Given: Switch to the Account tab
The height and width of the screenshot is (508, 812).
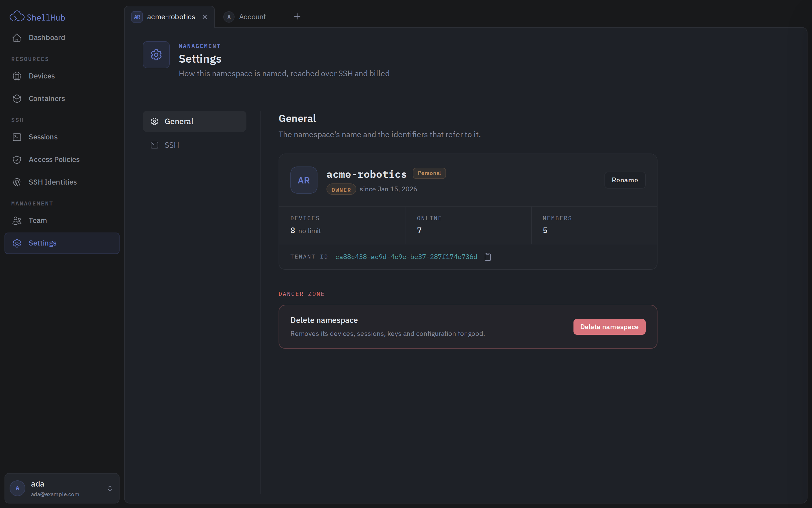Looking at the screenshot, I should pyautogui.click(x=252, y=17).
